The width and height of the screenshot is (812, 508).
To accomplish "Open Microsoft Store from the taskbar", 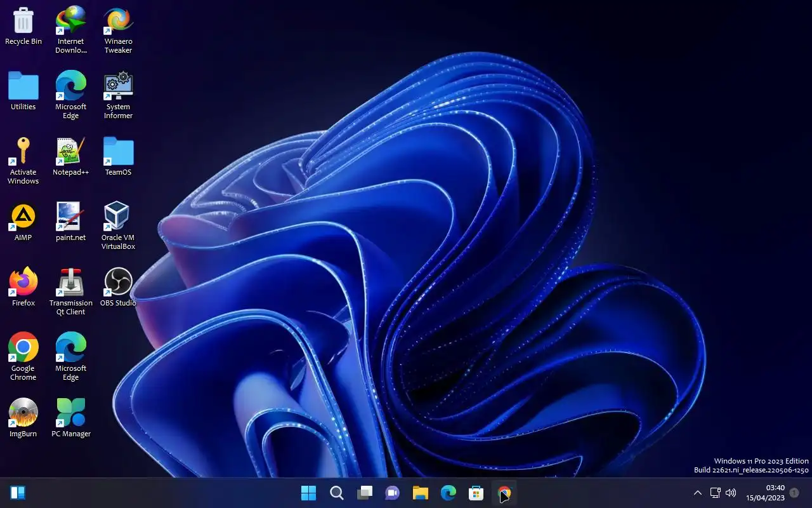I will pos(476,493).
